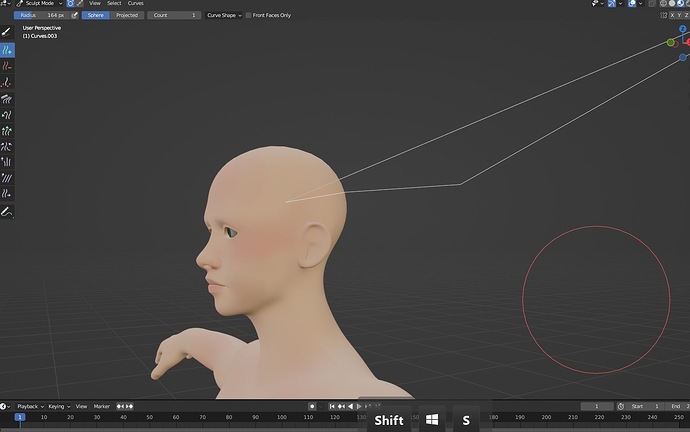Select the Delete curves brush tool
The width and height of the screenshot is (690, 432).
coord(7,66)
